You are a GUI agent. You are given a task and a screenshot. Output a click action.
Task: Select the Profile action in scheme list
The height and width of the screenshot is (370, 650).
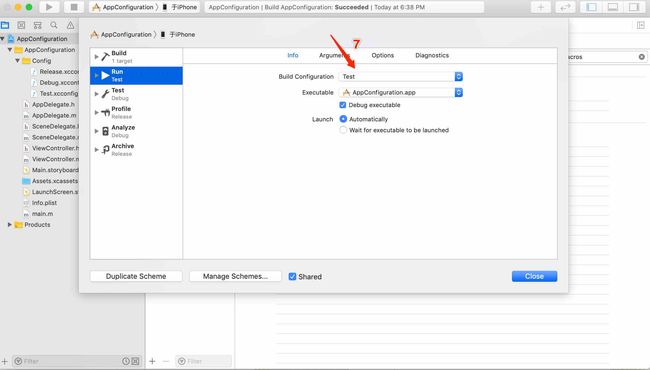pyautogui.click(x=136, y=113)
